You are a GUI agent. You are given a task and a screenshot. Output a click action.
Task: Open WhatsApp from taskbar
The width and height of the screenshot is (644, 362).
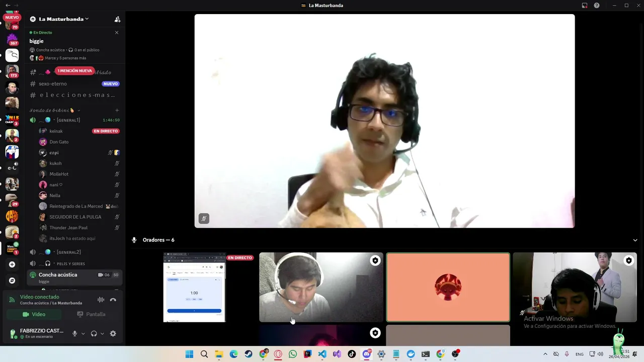(x=293, y=354)
